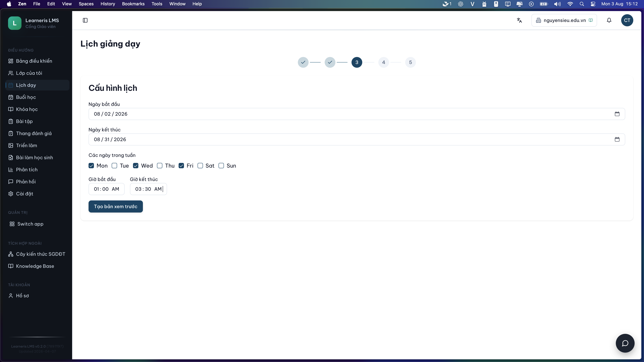Open Khóa học in sidebar
Viewport: 644px width, 362px height.
pos(37,109)
